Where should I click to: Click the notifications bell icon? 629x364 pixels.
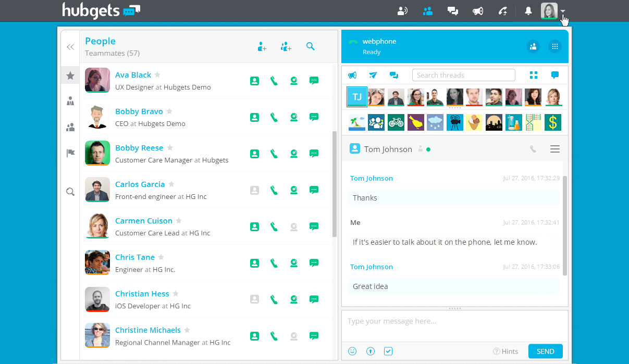tap(528, 11)
